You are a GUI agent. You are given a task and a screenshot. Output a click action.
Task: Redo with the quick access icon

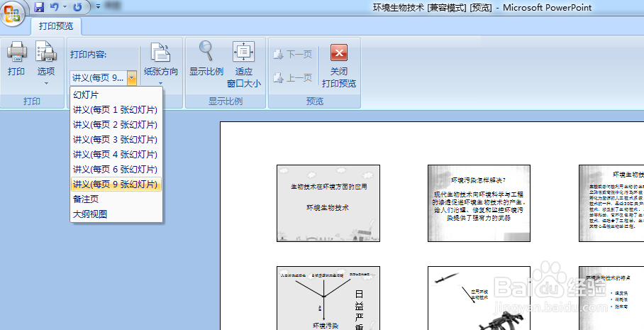(77, 6)
